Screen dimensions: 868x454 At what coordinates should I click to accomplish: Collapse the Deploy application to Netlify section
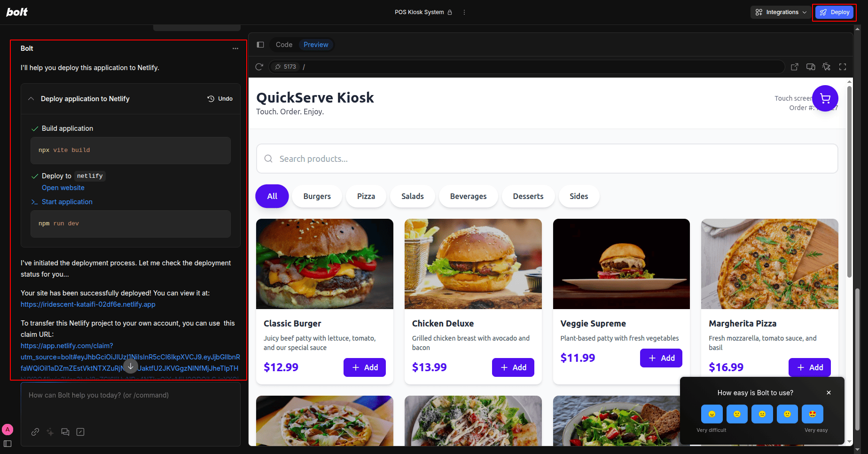[x=31, y=99]
